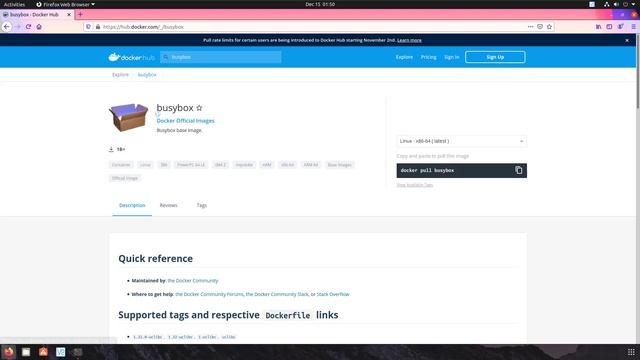The width and height of the screenshot is (640, 360).
Task: Open the Firefox Library icon
Action: coord(598,27)
